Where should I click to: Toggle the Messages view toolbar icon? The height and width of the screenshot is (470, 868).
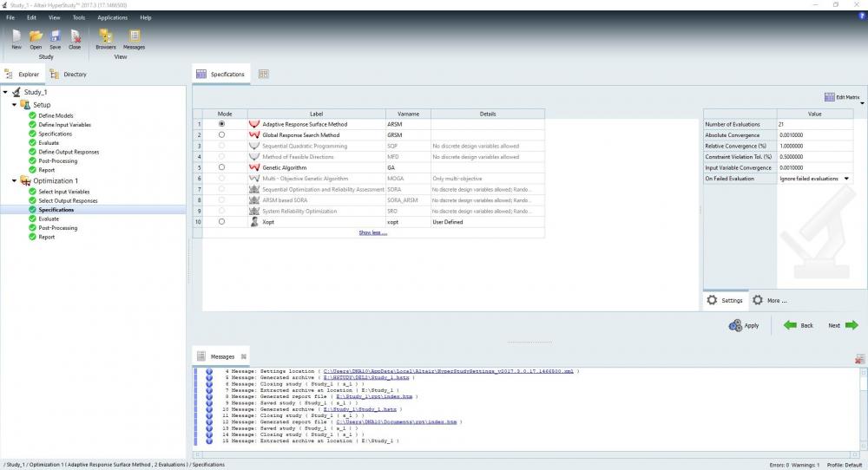click(x=134, y=37)
